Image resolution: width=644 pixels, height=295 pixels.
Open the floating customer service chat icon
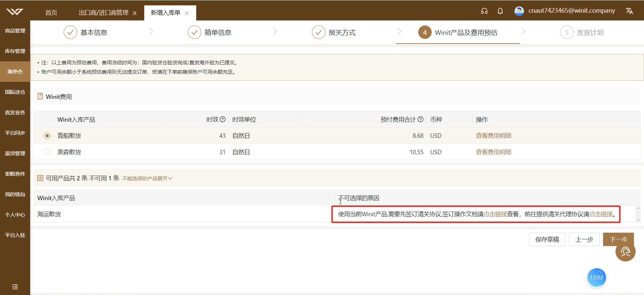pyautogui.click(x=625, y=251)
